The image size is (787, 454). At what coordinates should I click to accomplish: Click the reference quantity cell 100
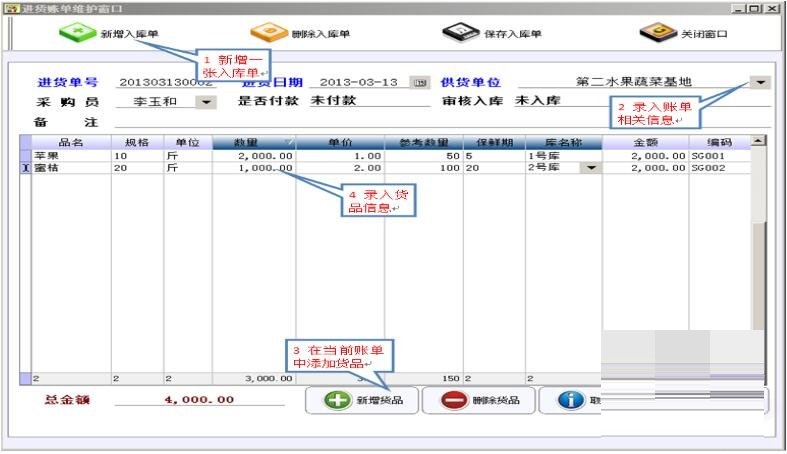(x=424, y=168)
